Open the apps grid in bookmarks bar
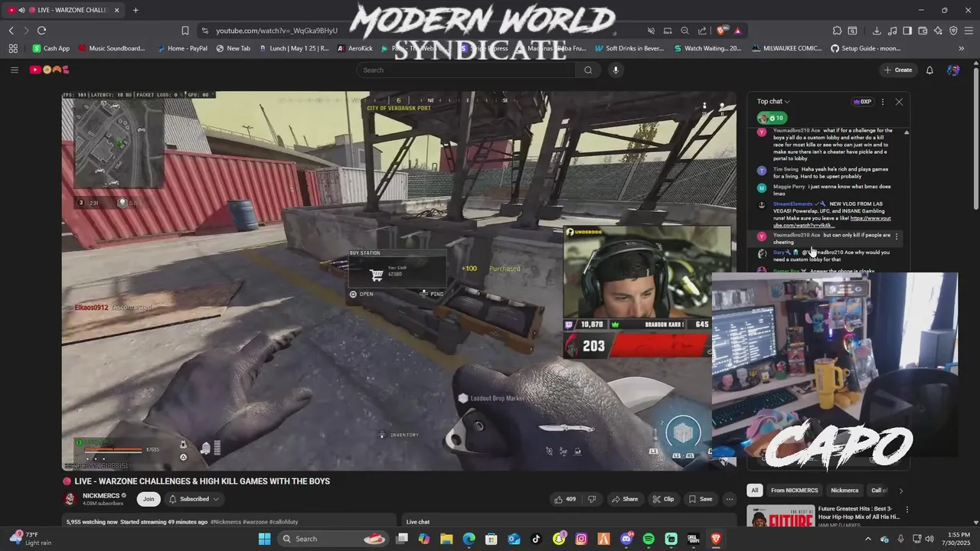The width and height of the screenshot is (980, 551). coord(13,48)
